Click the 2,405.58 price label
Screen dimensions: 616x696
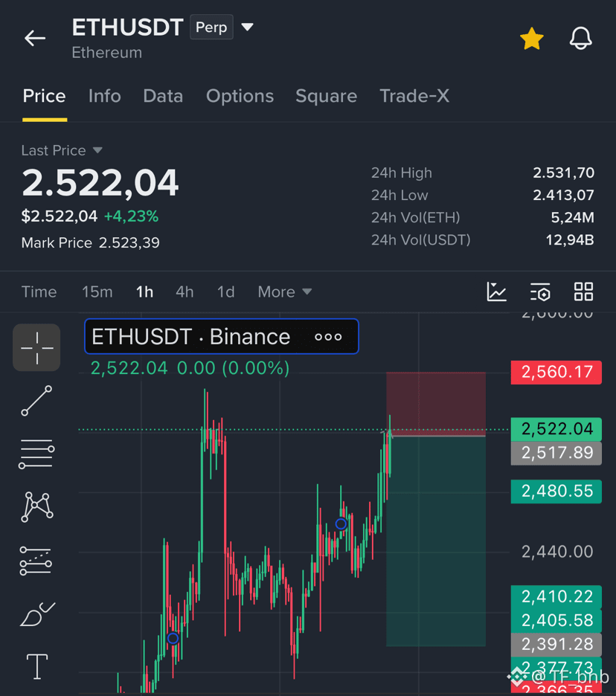coord(556,621)
